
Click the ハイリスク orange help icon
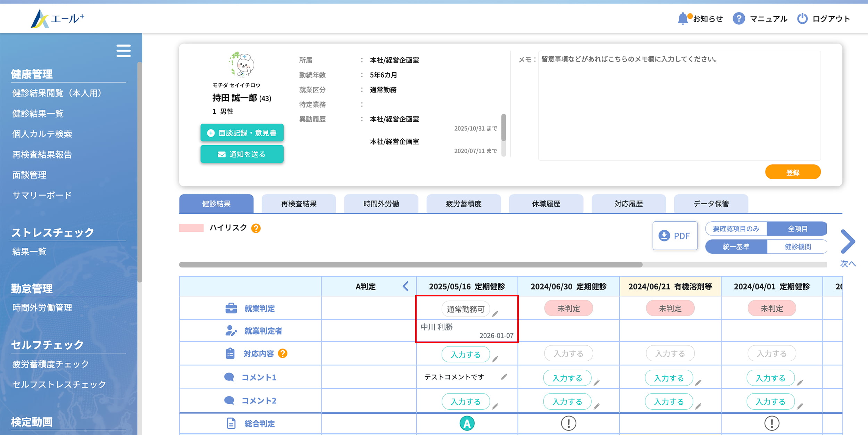[256, 228]
